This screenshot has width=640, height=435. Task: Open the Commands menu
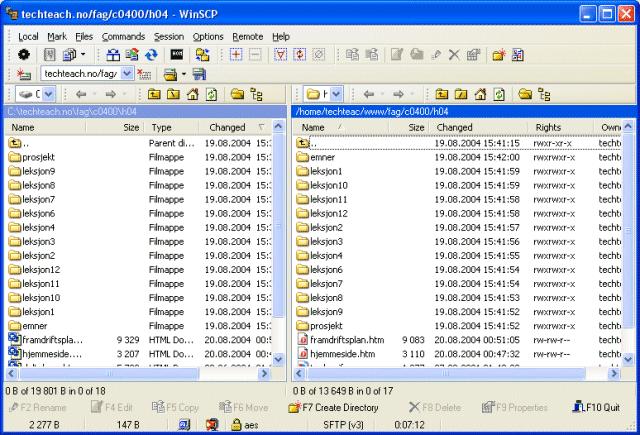(123, 37)
